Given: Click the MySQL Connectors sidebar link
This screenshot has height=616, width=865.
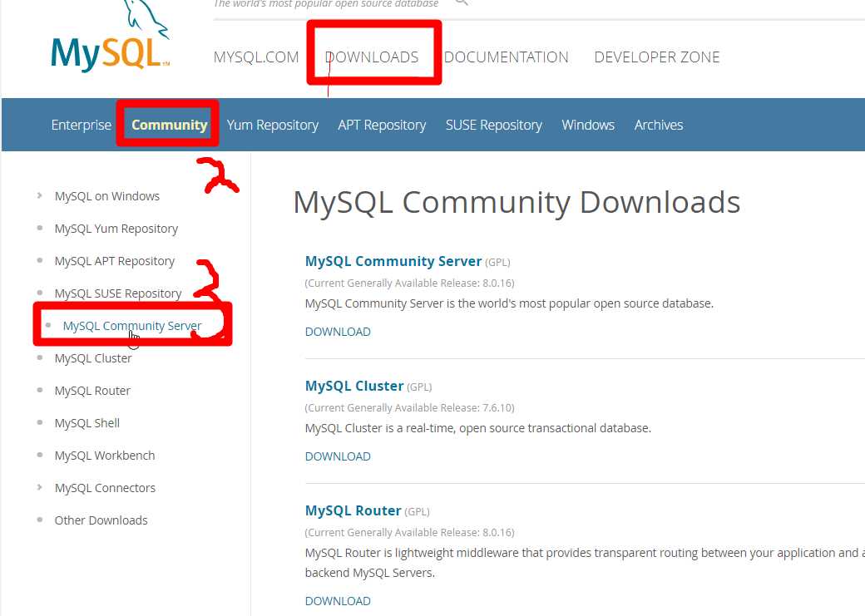Looking at the screenshot, I should point(105,488).
